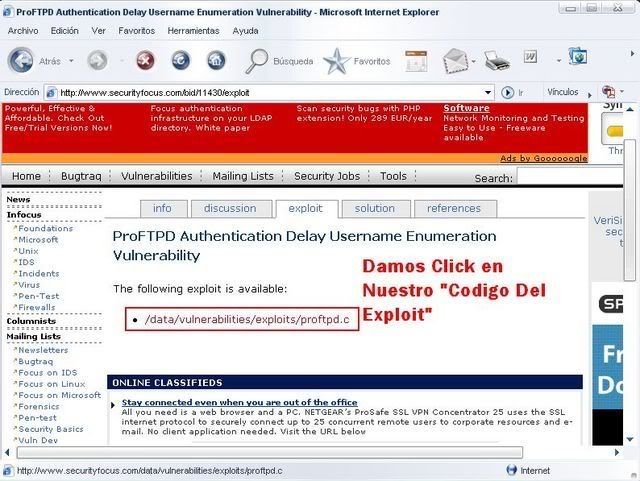The width and height of the screenshot is (640, 481).
Task: Open Microsoft link under Infocus
Action: click(38, 240)
